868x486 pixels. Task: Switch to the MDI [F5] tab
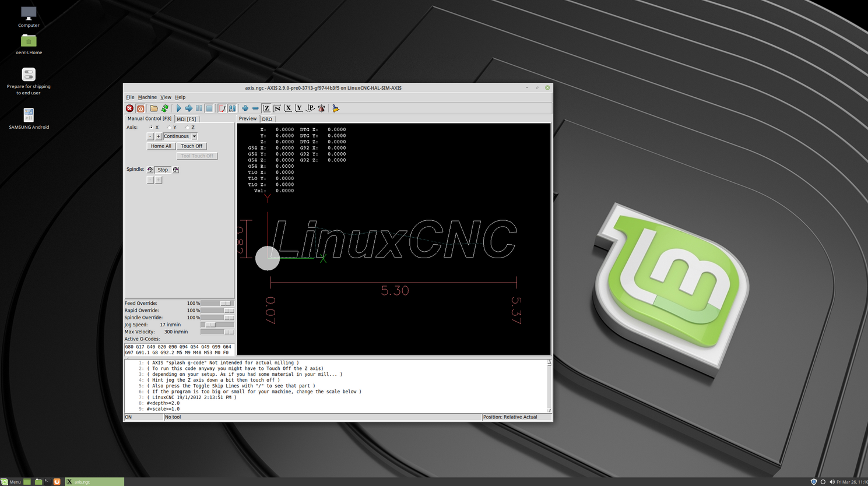187,119
